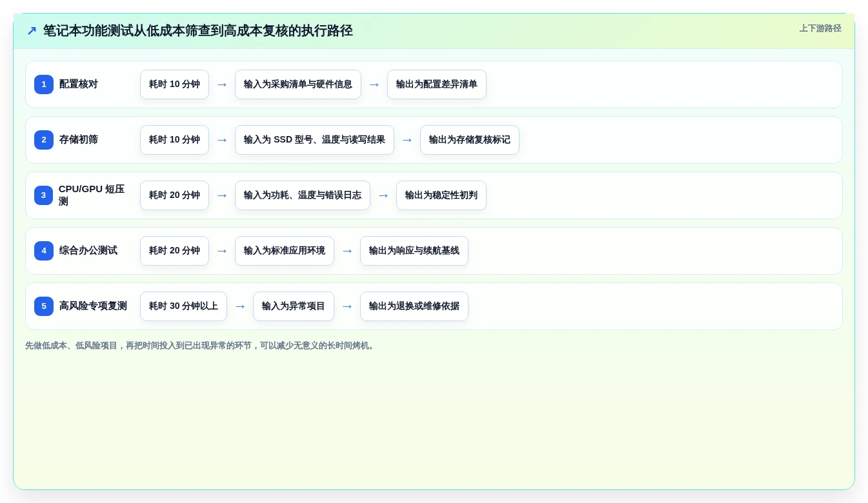
Task: Click the 存储初筛 step name
Action: (79, 140)
